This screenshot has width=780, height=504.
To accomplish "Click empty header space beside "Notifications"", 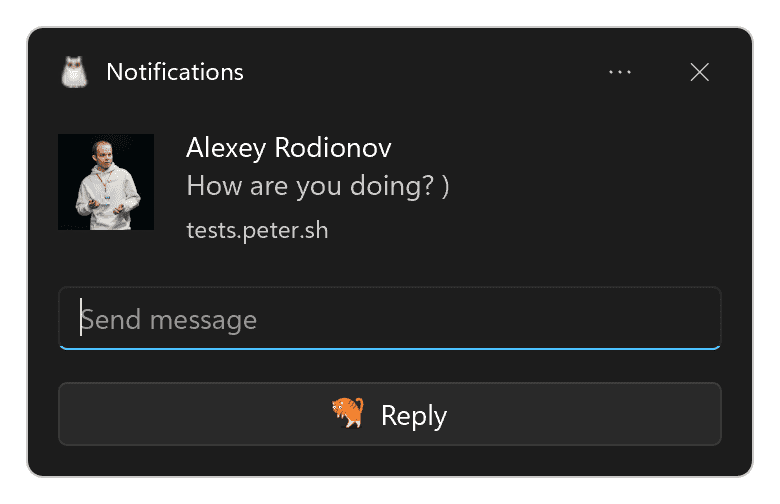I will 420,72.
